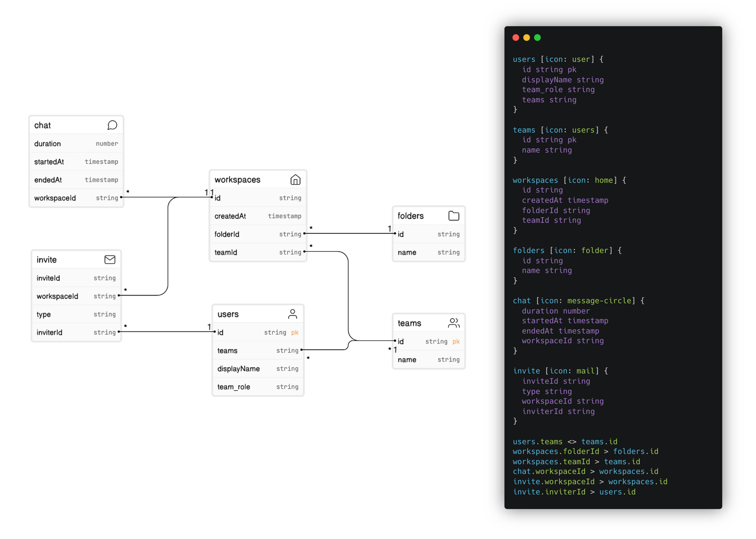Click code line 'inviteId string'
756x539 pixels.
click(556, 381)
